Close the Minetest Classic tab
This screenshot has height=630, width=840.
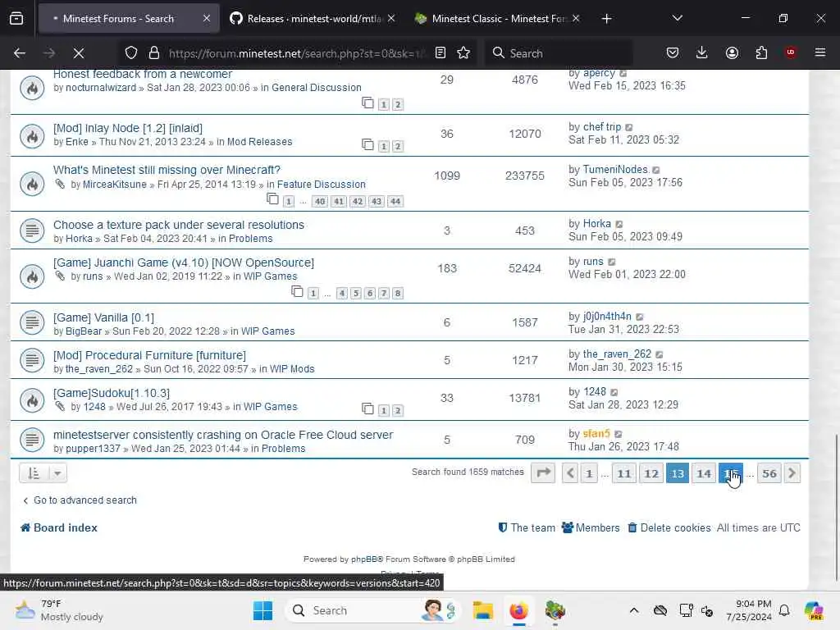tap(576, 19)
